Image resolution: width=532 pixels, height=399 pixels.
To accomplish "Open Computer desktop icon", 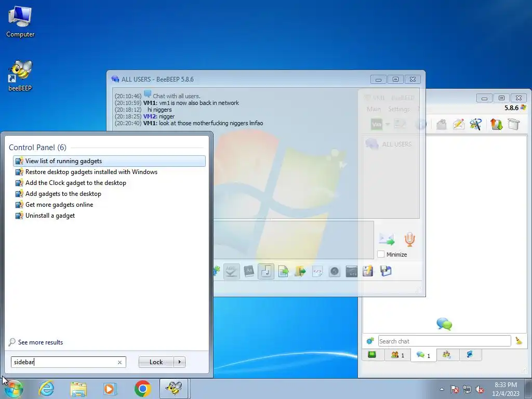I will tap(20, 22).
